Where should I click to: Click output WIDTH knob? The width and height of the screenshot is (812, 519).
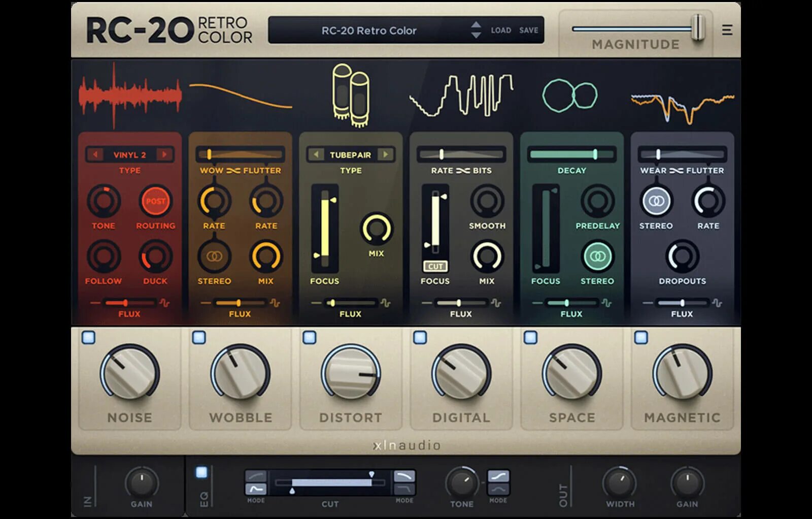619,483
